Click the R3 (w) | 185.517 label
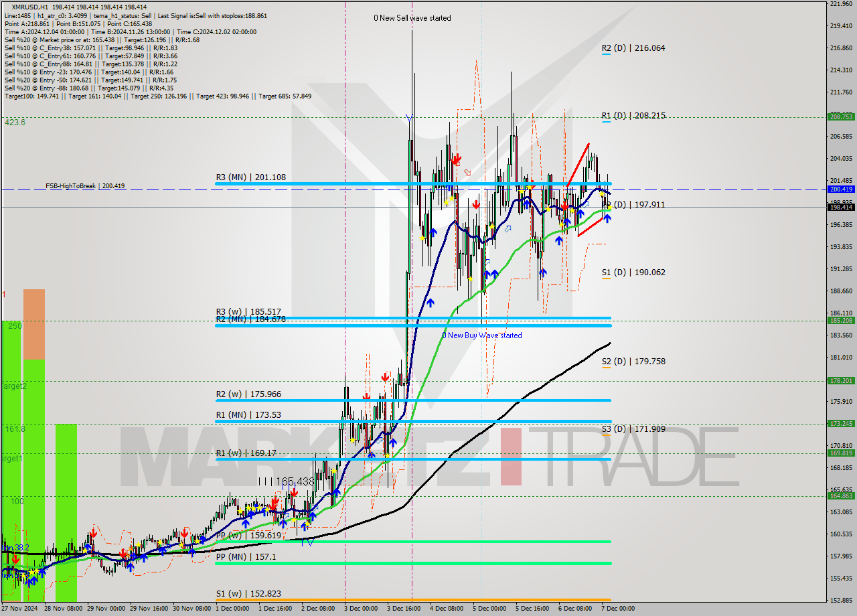 click(248, 312)
